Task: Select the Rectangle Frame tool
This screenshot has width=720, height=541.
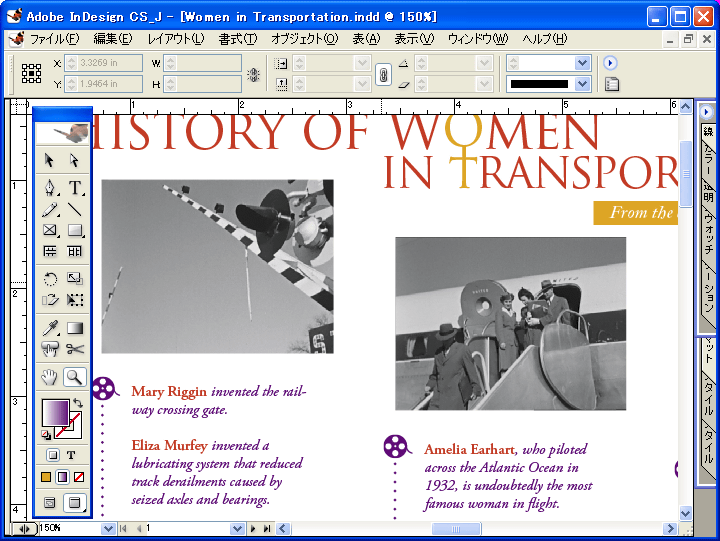Action: (50, 230)
